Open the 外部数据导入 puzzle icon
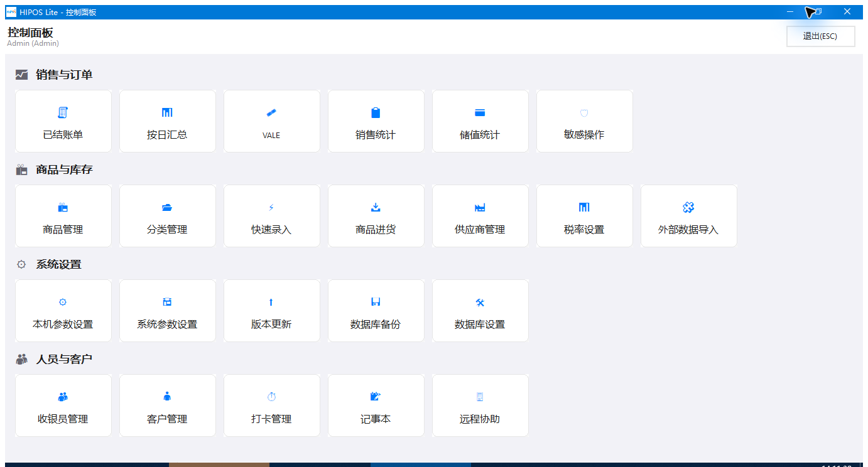This screenshot has width=868, height=467. pyautogui.click(x=688, y=208)
